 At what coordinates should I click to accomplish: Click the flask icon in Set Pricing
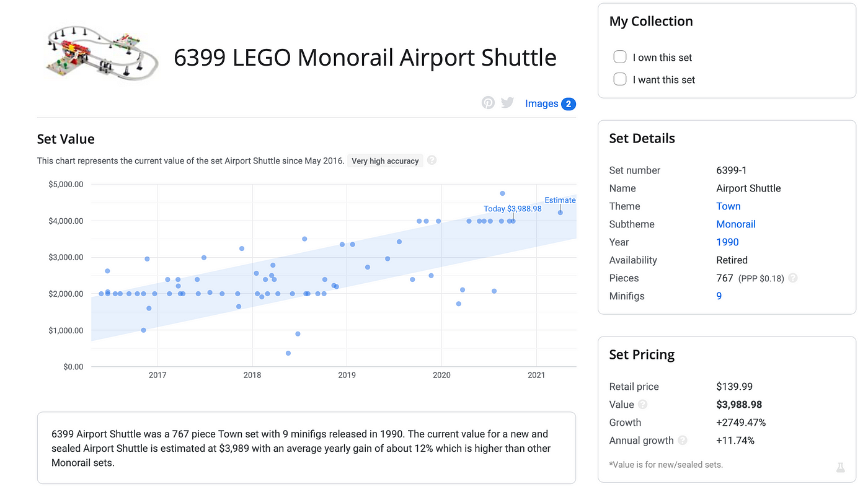(x=841, y=468)
